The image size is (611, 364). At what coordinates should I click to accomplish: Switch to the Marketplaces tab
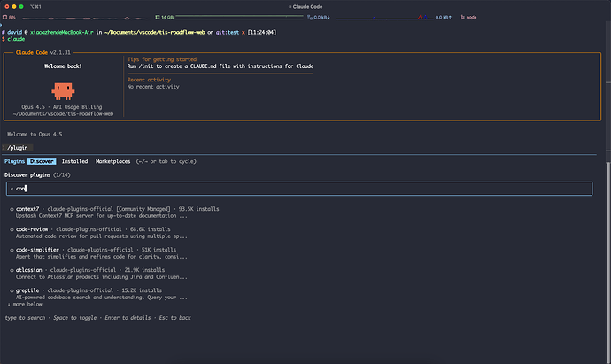pyautogui.click(x=113, y=161)
